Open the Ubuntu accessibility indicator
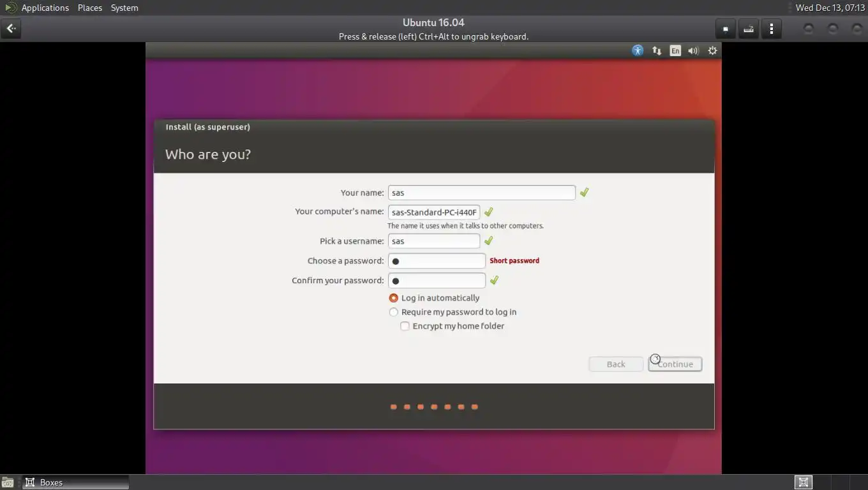The width and height of the screenshot is (868, 490). [x=638, y=50]
